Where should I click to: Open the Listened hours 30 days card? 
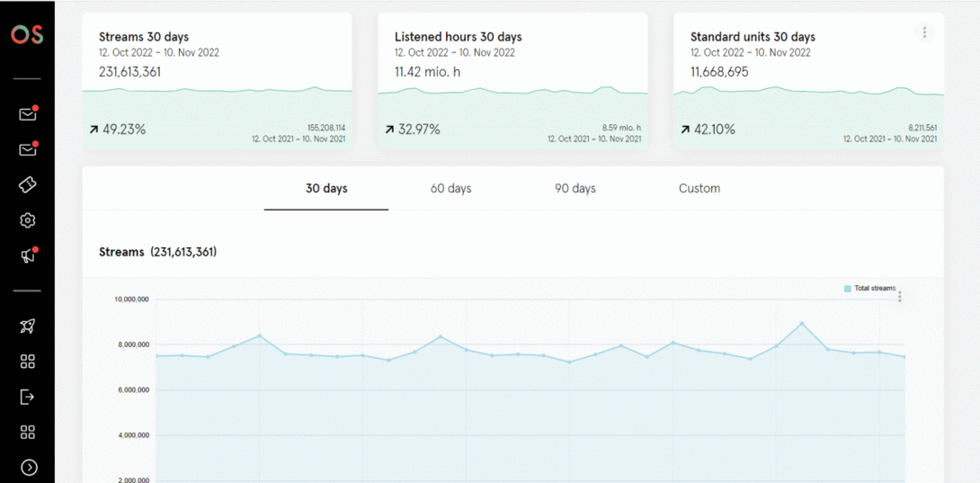(x=512, y=81)
